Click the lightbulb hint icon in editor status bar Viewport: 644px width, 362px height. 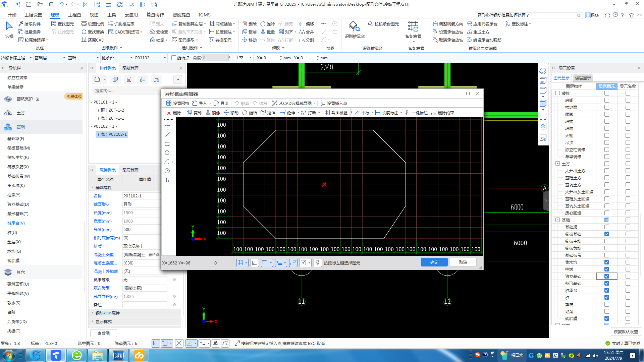pyautogui.click(x=318, y=263)
